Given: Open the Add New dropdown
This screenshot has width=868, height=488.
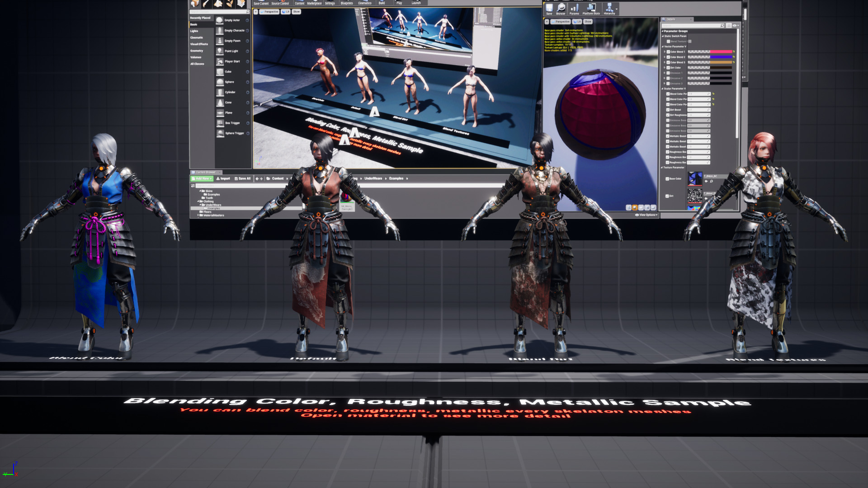Looking at the screenshot, I should [x=202, y=179].
